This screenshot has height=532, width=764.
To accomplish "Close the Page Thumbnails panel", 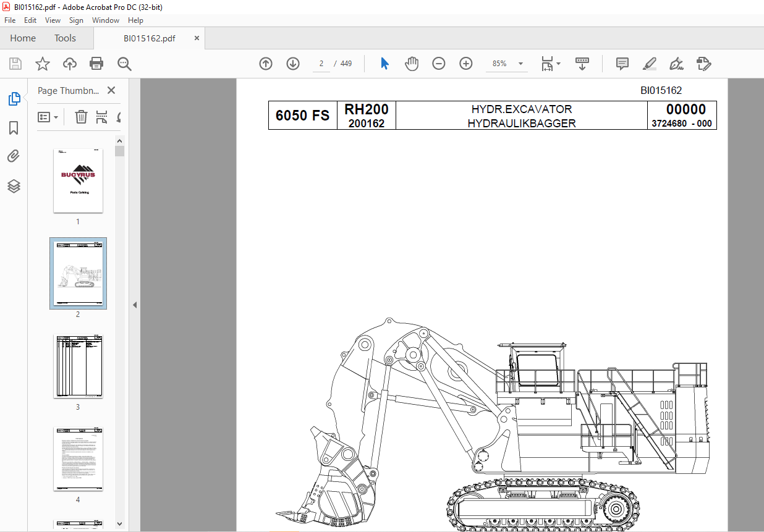I will click(111, 90).
